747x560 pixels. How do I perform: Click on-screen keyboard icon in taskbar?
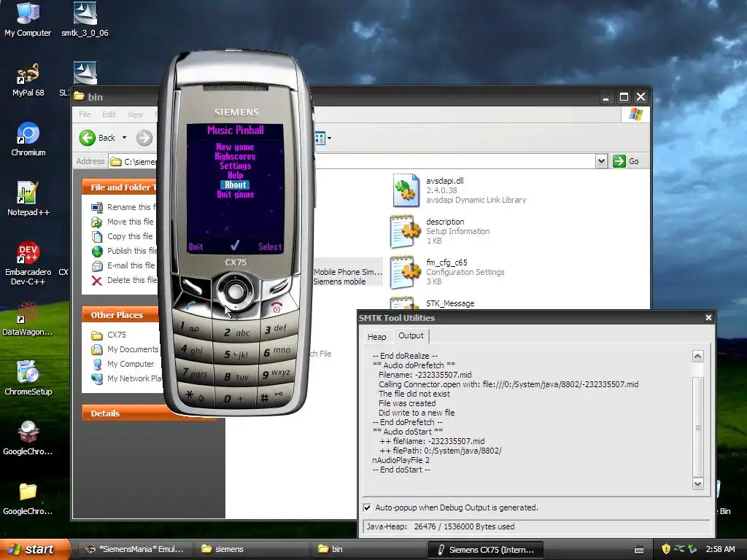click(x=639, y=550)
